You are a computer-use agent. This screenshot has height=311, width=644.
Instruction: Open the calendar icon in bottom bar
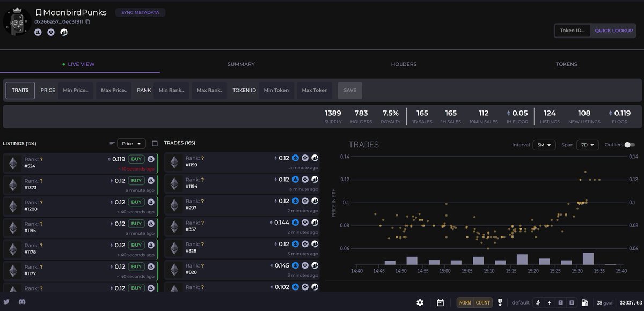440,302
